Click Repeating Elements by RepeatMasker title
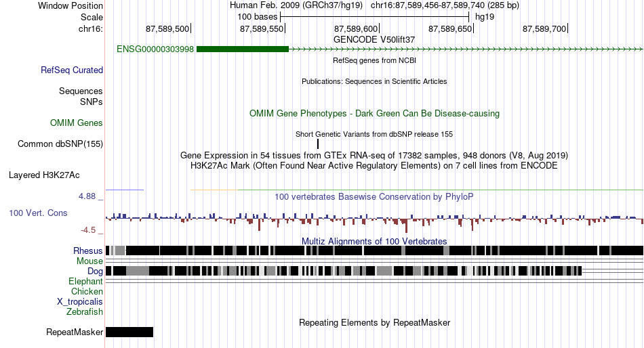The image size is (644, 348). coord(374,322)
